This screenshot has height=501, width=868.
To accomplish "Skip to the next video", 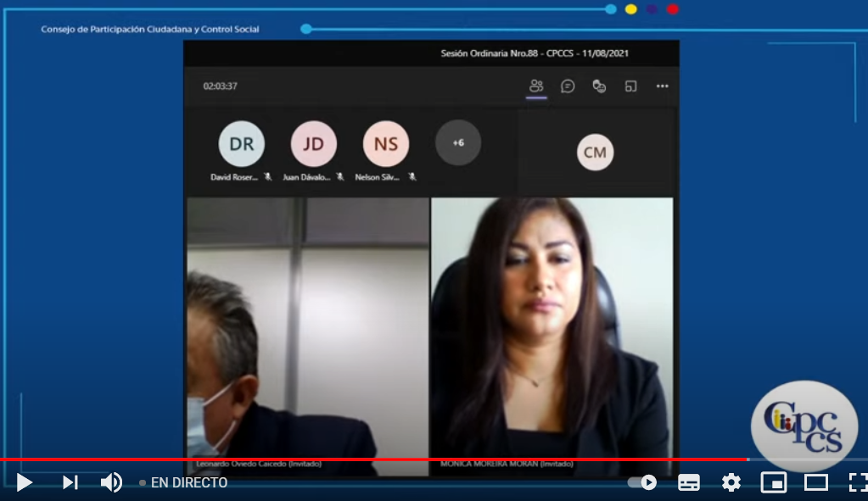I will (x=70, y=482).
